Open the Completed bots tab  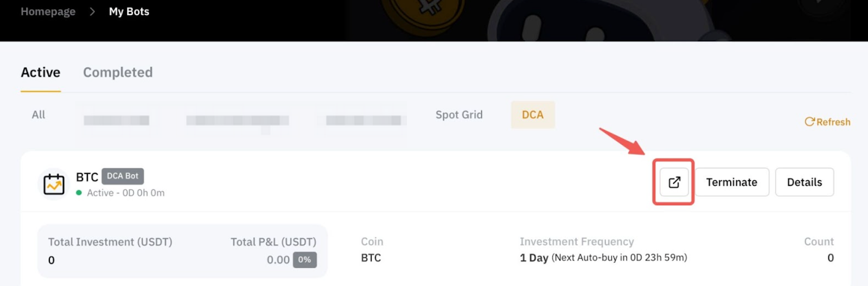pyautogui.click(x=118, y=72)
